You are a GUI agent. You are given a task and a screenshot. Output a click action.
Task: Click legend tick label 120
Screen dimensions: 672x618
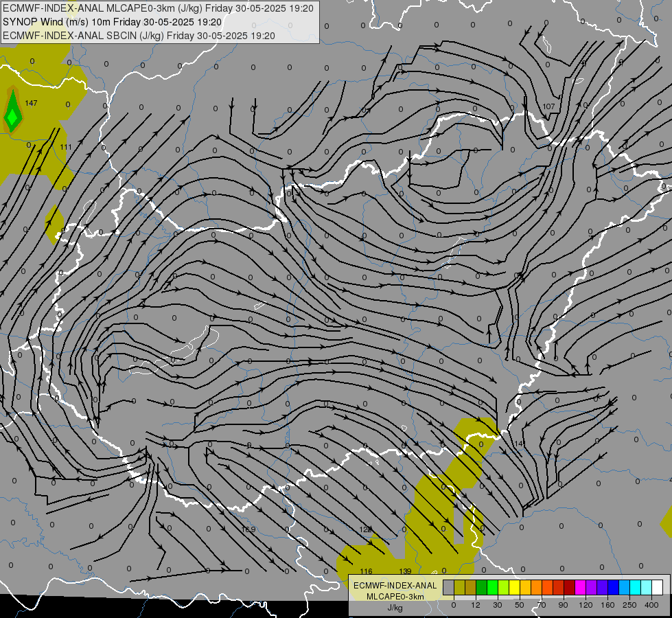[x=586, y=605]
